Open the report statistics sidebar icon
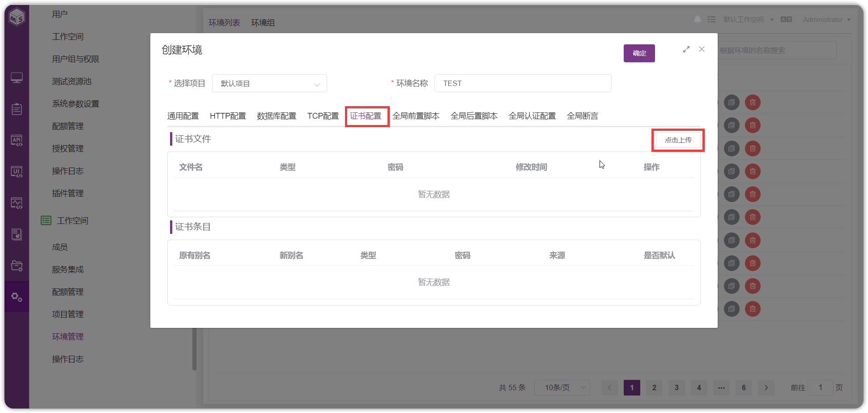 [17, 234]
